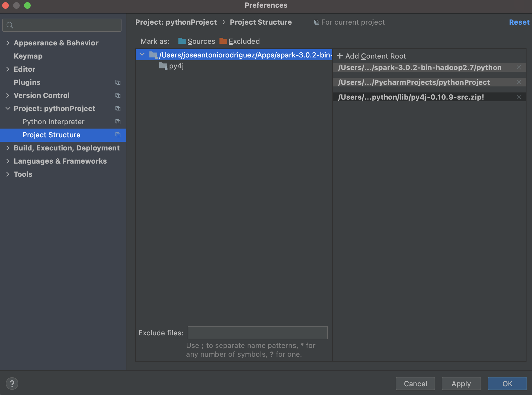Image resolution: width=532 pixels, height=395 pixels.
Task: Click the py4j folder icon
Action: (x=163, y=66)
